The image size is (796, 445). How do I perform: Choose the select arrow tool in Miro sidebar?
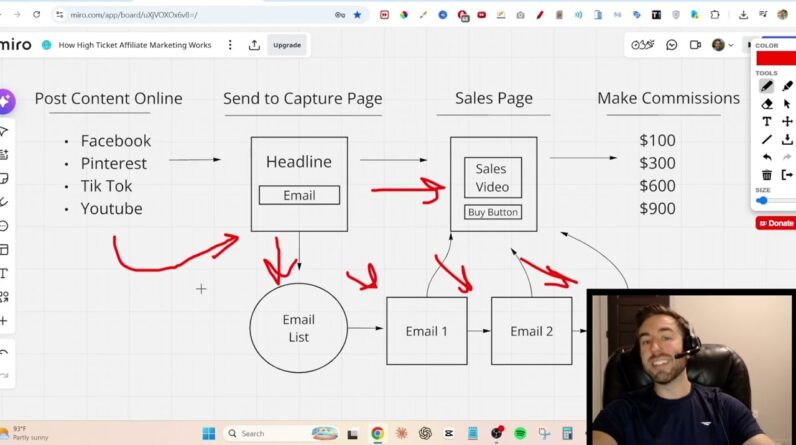(4, 131)
